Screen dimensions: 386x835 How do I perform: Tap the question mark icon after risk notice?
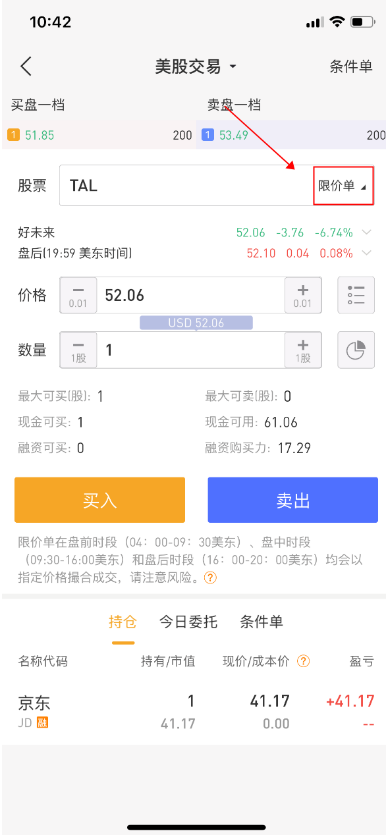tap(211, 577)
